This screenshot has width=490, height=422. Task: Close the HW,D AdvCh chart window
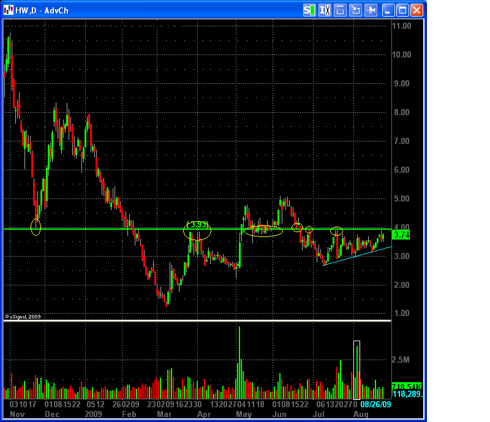[x=417, y=10]
